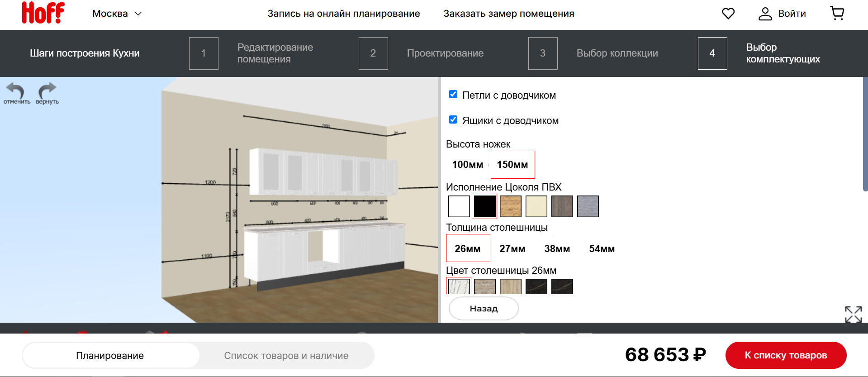Open favorites via heart icon
The image size is (868, 377).
(728, 14)
